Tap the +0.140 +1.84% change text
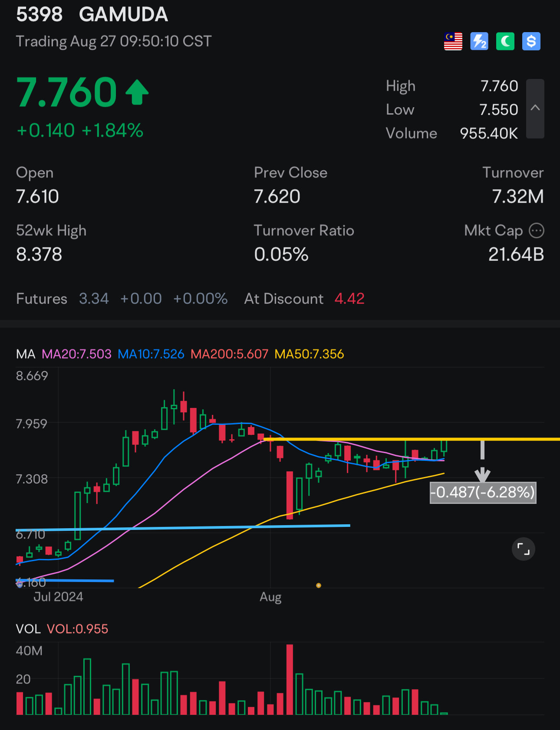The height and width of the screenshot is (730, 560). 80,130
